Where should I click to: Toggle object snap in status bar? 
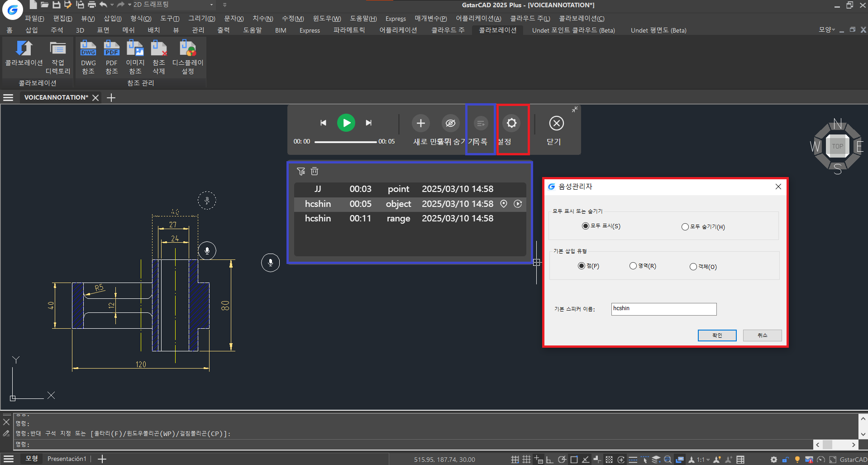click(574, 460)
